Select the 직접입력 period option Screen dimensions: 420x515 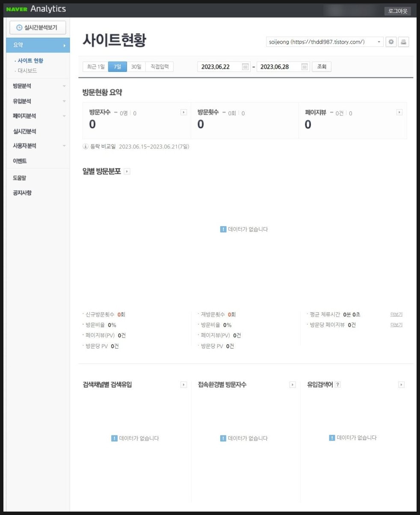point(160,67)
